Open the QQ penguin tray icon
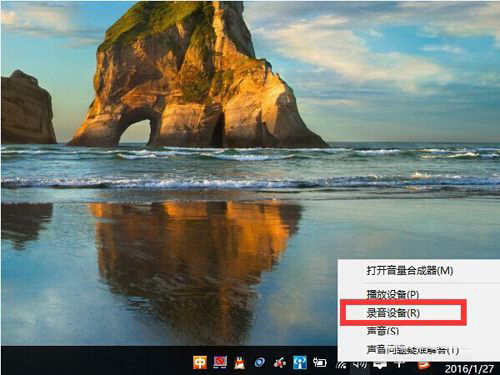Image resolution: width=500 pixels, height=375 pixels. (x=240, y=362)
